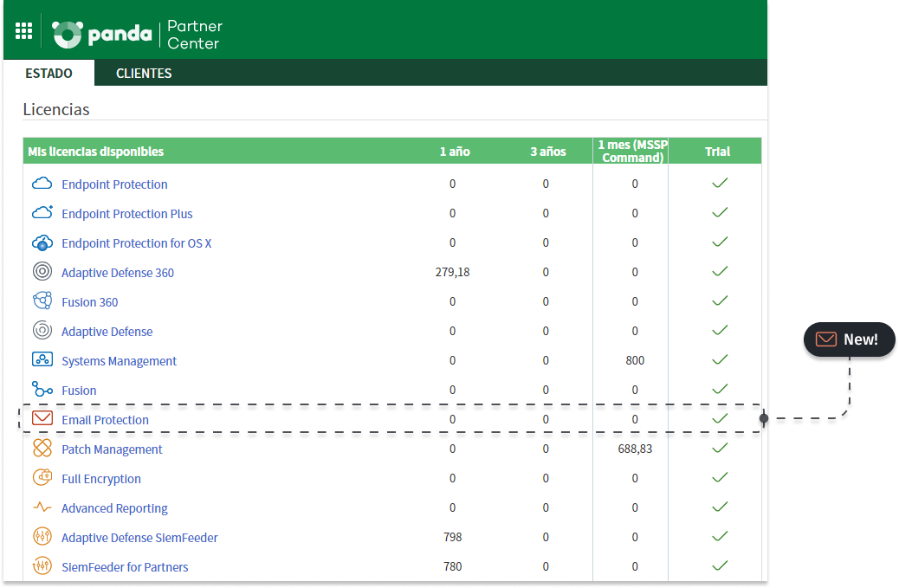The height and width of the screenshot is (588, 899).
Task: Switch to the CLIENTES tab
Action: click(x=144, y=74)
